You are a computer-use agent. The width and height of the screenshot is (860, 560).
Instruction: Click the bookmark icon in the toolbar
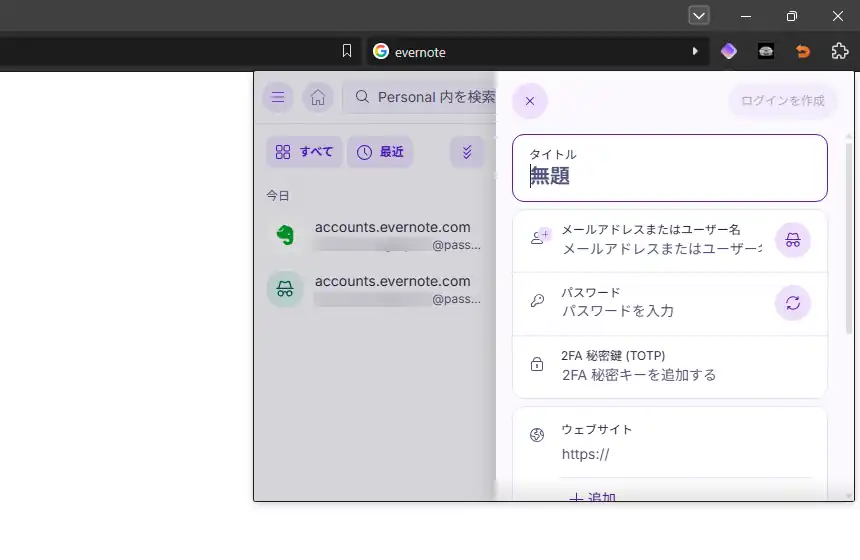347,51
